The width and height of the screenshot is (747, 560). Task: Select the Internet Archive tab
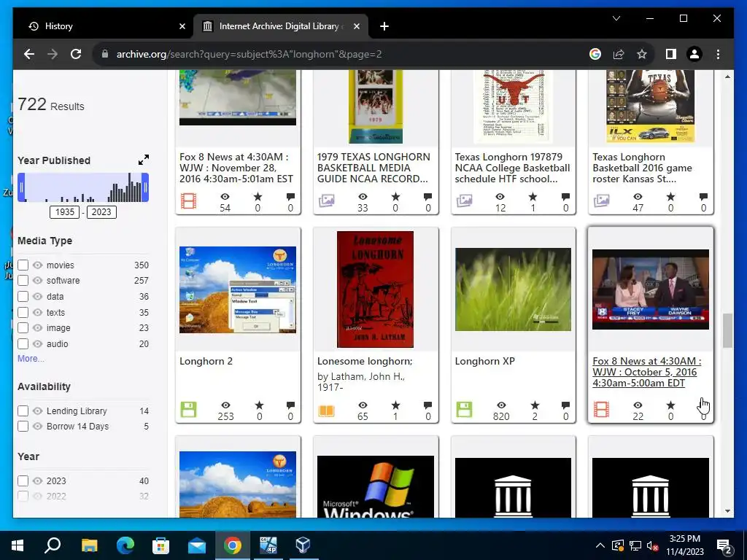coord(280,26)
